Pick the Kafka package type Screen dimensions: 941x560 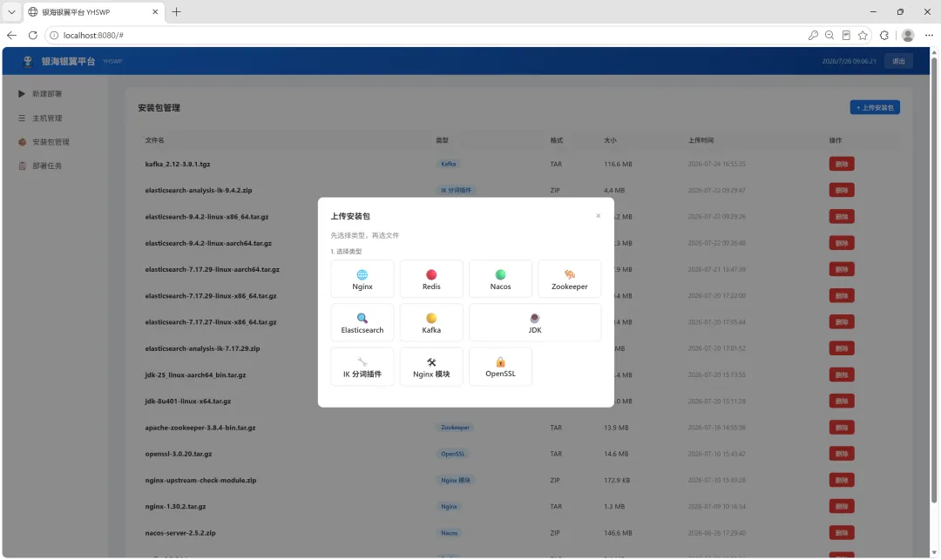[x=431, y=322]
